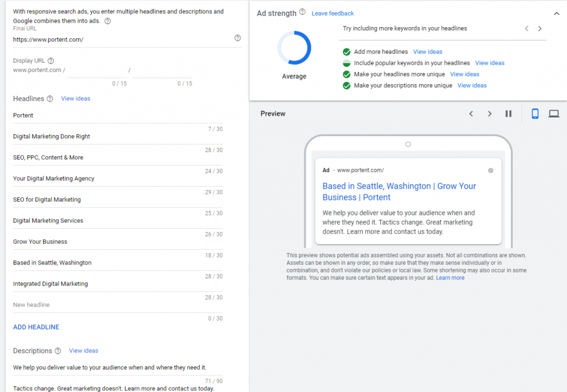The image size is (567, 392).
Task: View ideas for popular keywords in headlines
Action: 489,63
